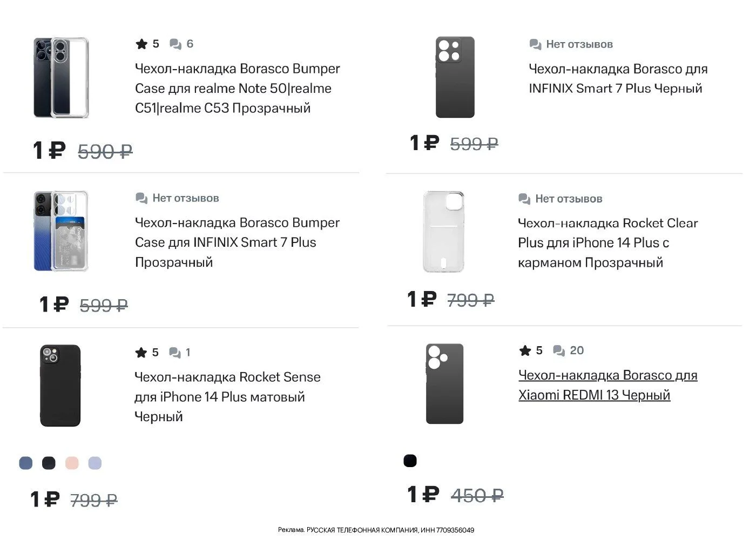The height and width of the screenshot is (540, 756).
Task: Click reviews icon on black INFINIX Smart 7 Plus case
Action: click(535, 45)
